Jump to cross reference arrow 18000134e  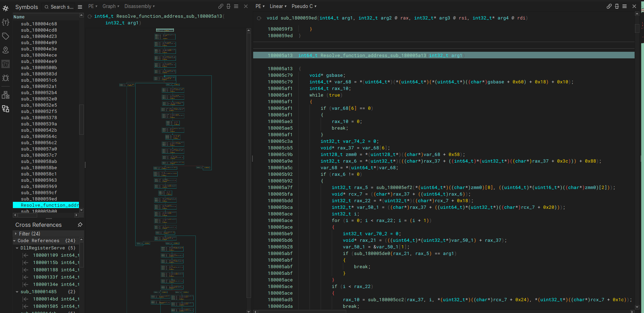tap(26, 285)
